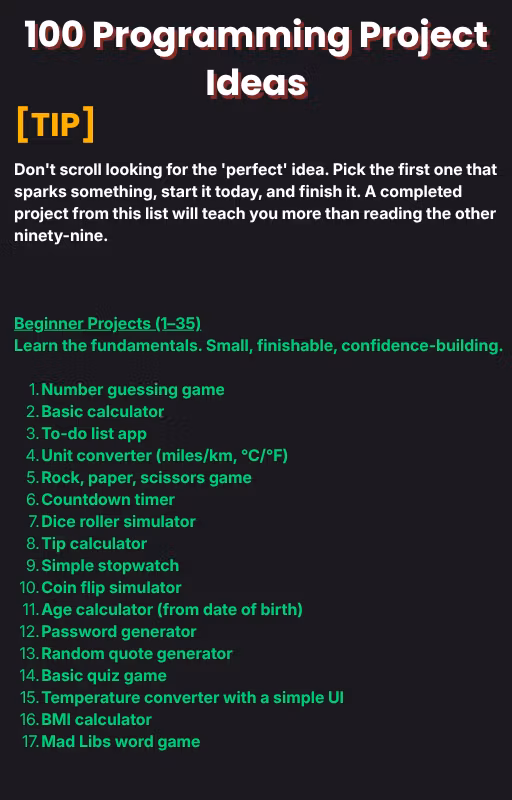Click the Simple stopwatch entry

(x=110, y=566)
